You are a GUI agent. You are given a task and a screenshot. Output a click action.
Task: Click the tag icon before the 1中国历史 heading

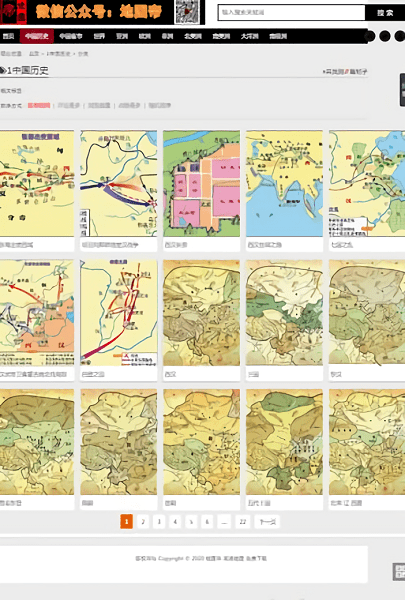(3, 70)
